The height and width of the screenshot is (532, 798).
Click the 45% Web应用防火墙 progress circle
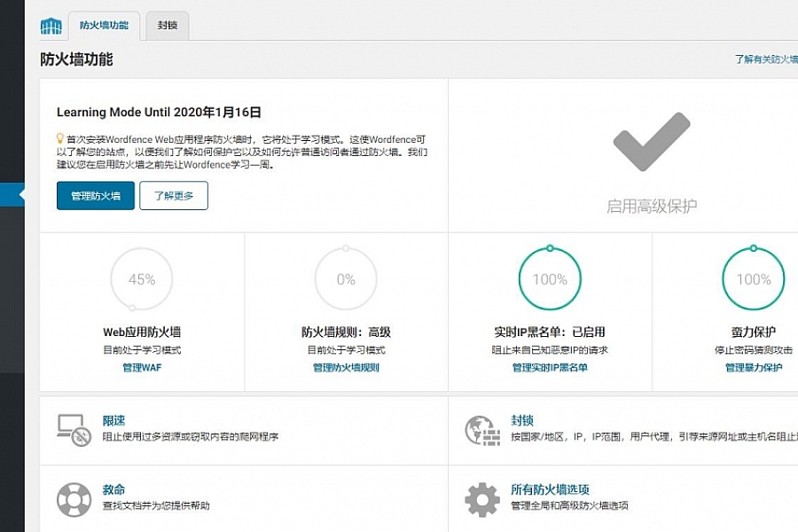coord(142,279)
